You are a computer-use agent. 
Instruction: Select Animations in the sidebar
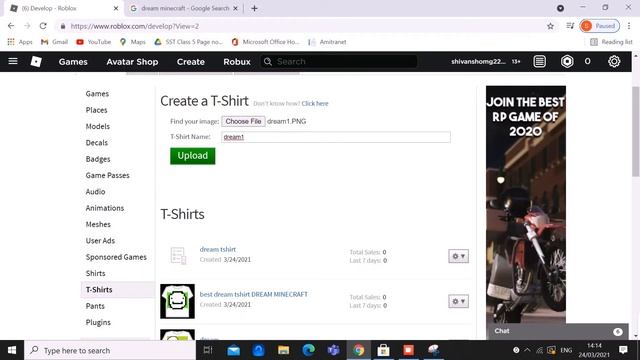pyautogui.click(x=105, y=208)
